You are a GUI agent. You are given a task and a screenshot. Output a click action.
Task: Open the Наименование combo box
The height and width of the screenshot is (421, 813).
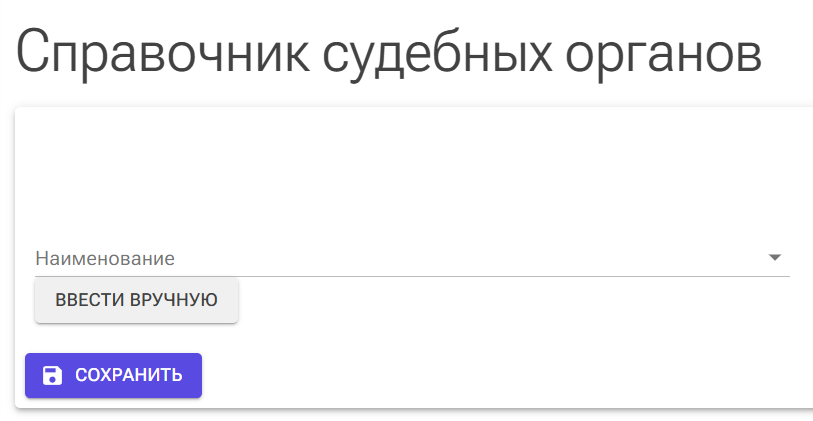(x=400, y=258)
